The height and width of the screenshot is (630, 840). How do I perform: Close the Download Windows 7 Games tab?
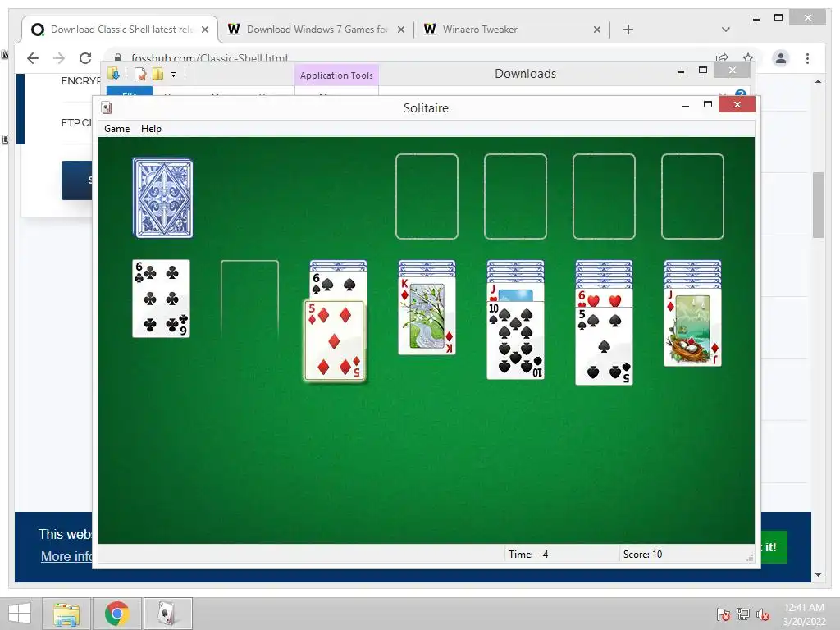pyautogui.click(x=400, y=30)
